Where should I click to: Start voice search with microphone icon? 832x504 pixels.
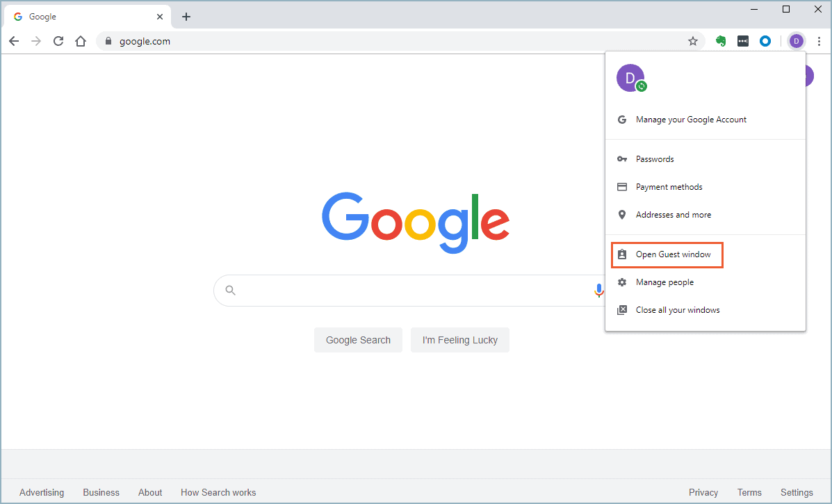coord(598,290)
